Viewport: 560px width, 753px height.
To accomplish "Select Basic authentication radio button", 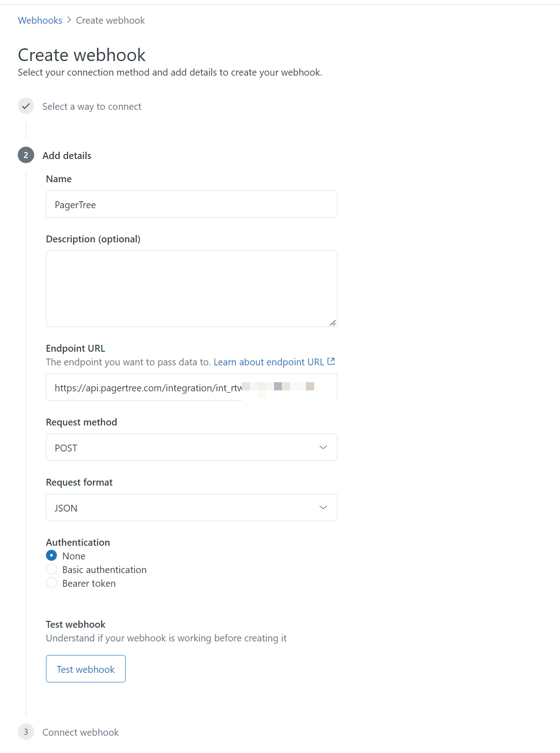I will click(x=51, y=569).
